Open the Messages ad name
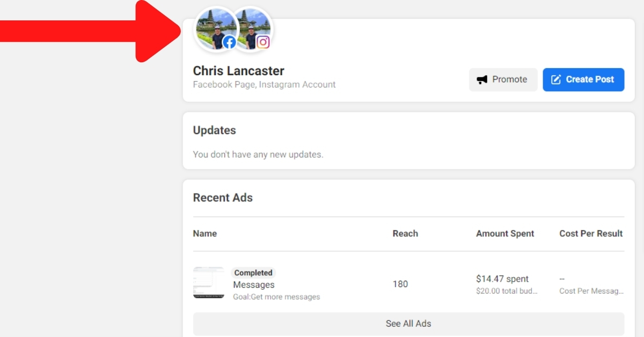The image size is (644, 337). [254, 285]
